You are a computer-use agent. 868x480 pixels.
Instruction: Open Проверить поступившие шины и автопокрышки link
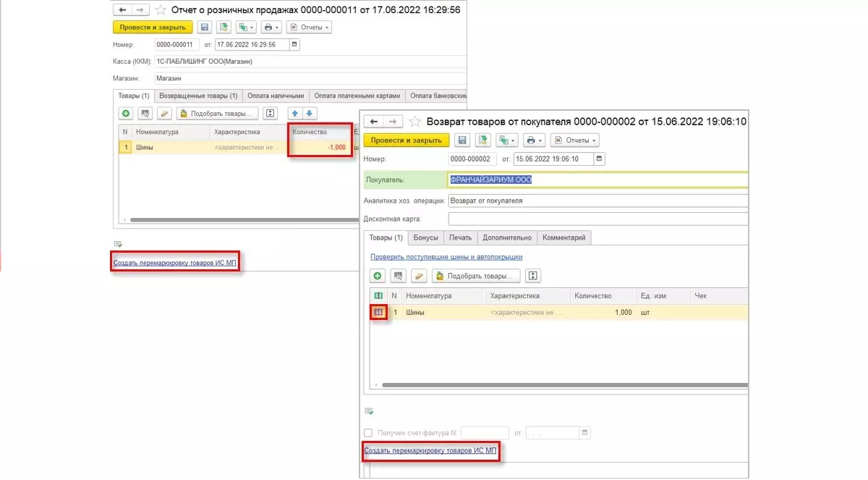click(446, 256)
